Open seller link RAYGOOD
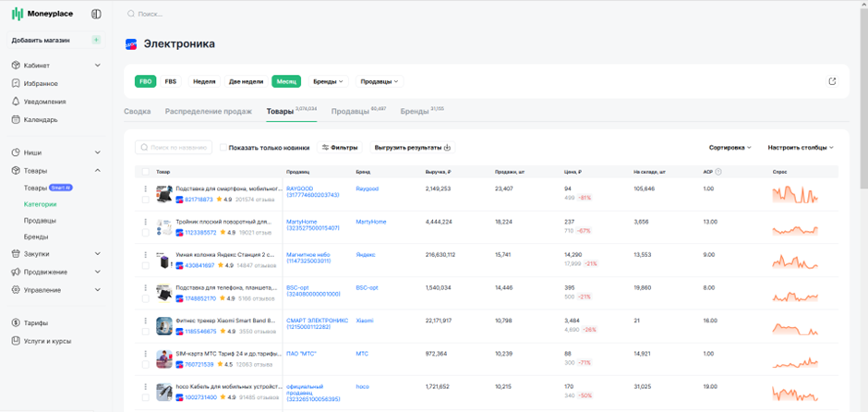The image size is (868, 412). pos(313,192)
